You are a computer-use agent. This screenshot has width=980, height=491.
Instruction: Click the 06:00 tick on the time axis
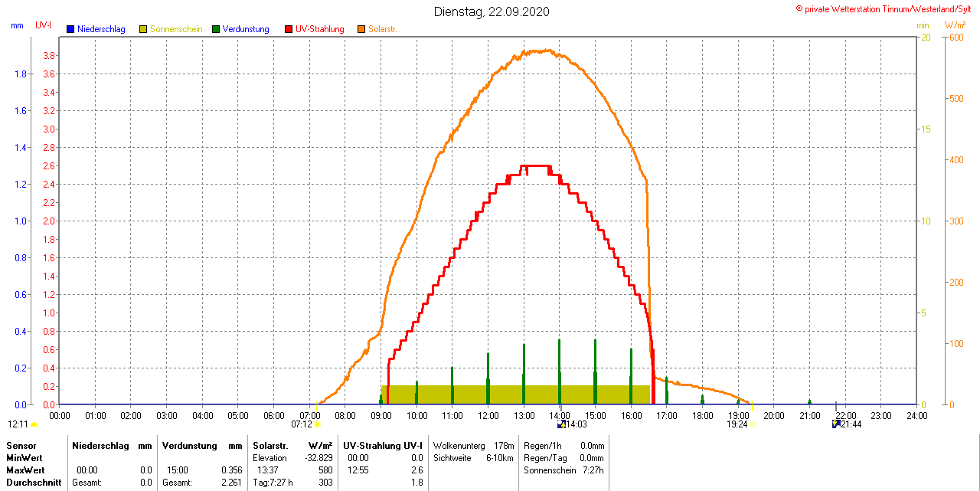coord(274,416)
